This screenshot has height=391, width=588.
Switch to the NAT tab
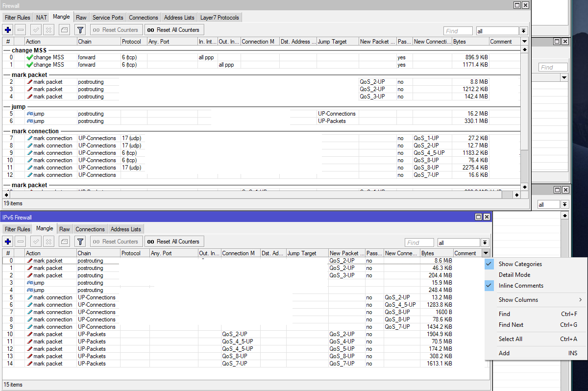(x=41, y=17)
